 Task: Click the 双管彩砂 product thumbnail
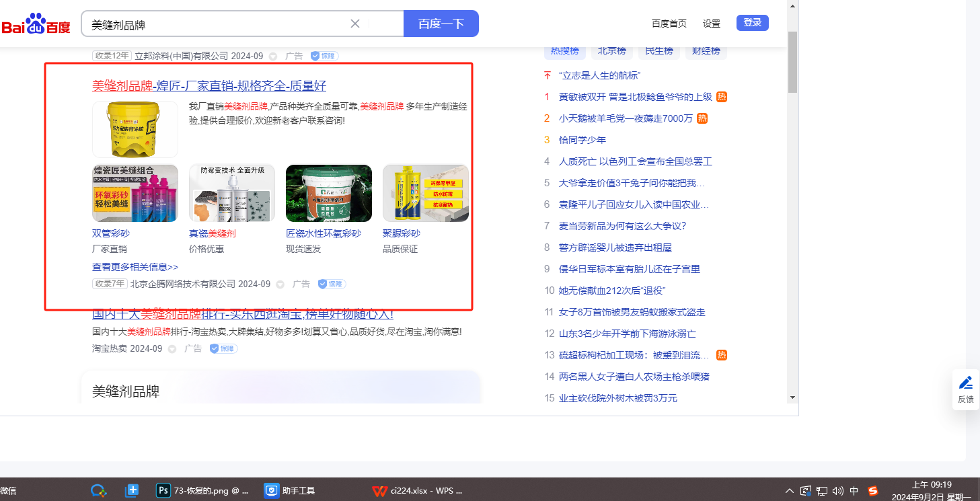(135, 193)
